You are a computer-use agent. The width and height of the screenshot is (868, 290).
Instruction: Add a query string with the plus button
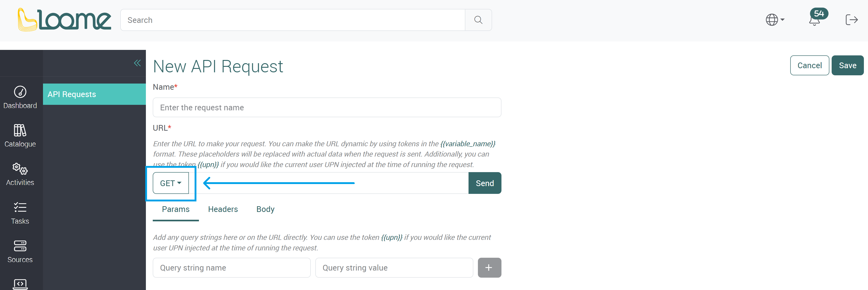489,267
